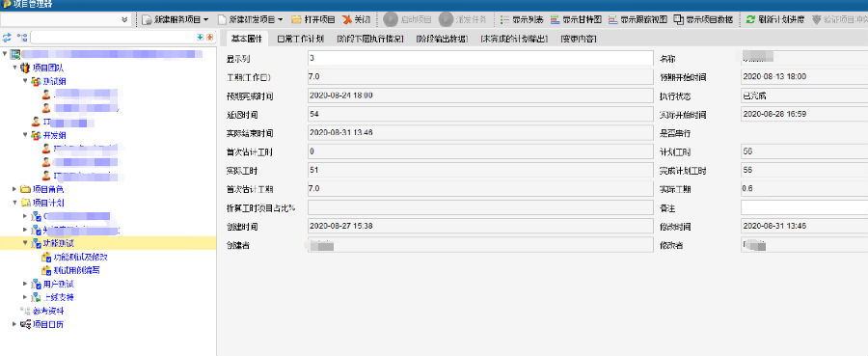Click the 项目角色 folder icon
This screenshot has width=868, height=356.
[25, 189]
